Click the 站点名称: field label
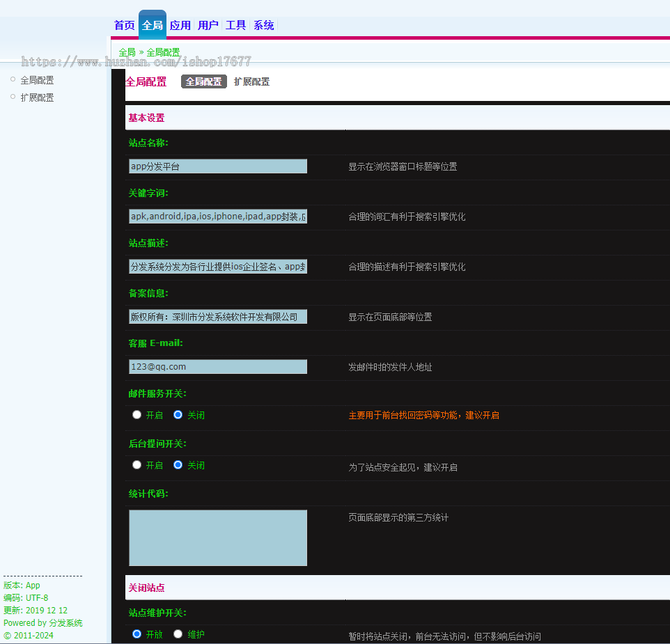This screenshot has width=670, height=644. (148, 143)
